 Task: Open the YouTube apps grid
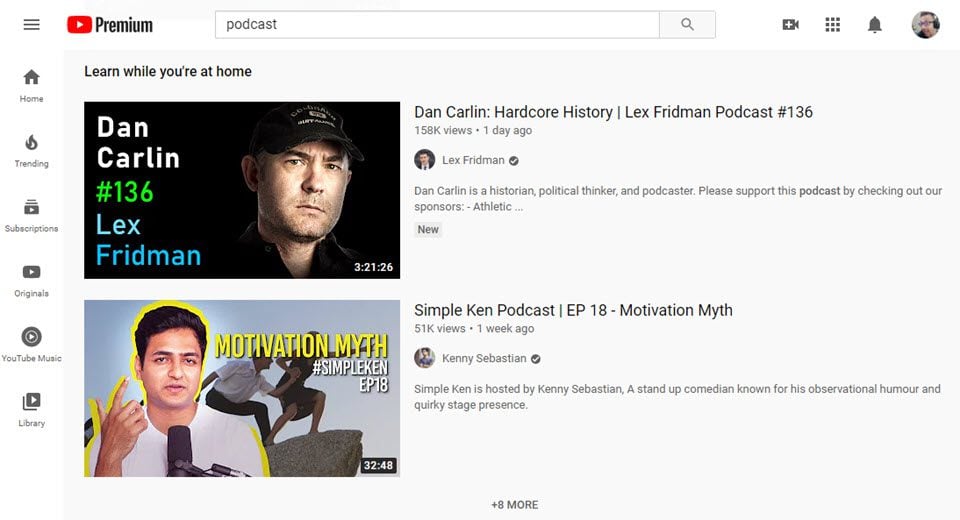[832, 24]
